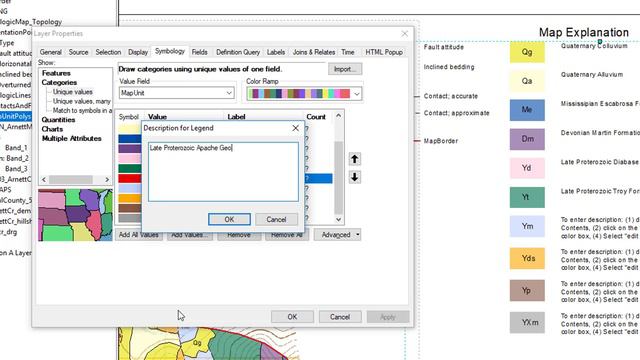Image resolution: width=640 pixels, height=360 pixels.
Task: Close the Layer Properties window
Action: pos(404,34)
